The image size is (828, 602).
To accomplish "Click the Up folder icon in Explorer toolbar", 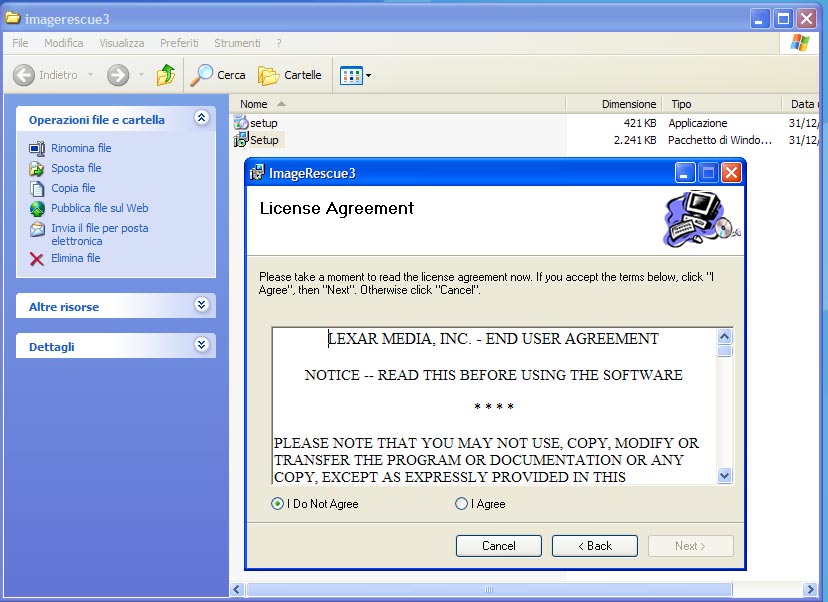I will click(x=166, y=75).
